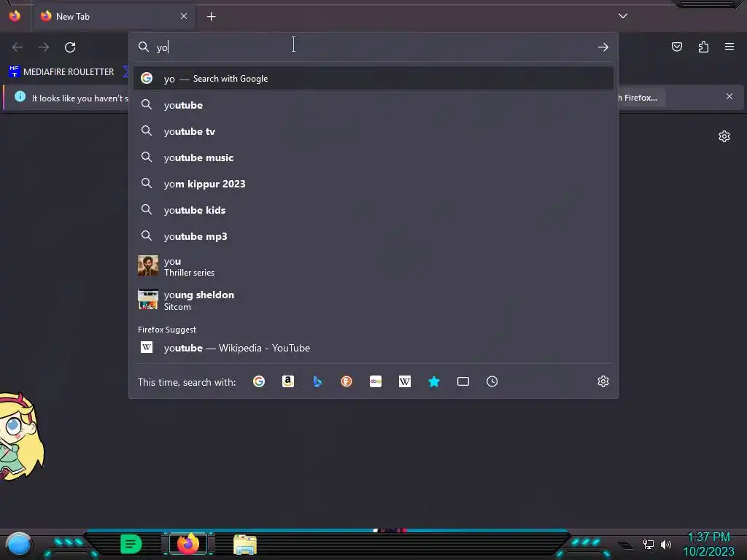Open the MEDIAFIRE ROULETTER bookmark
The image size is (747, 560).
click(x=61, y=72)
